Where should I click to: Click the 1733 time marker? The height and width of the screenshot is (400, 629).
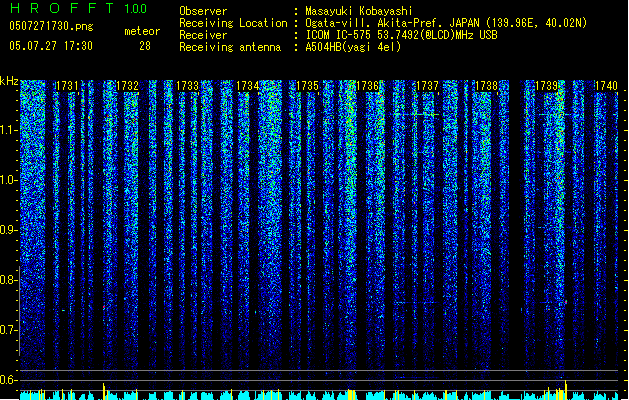[x=187, y=86]
